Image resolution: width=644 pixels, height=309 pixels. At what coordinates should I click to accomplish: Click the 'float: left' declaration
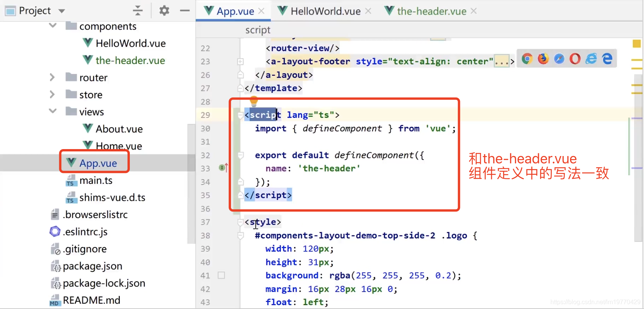pos(297,302)
